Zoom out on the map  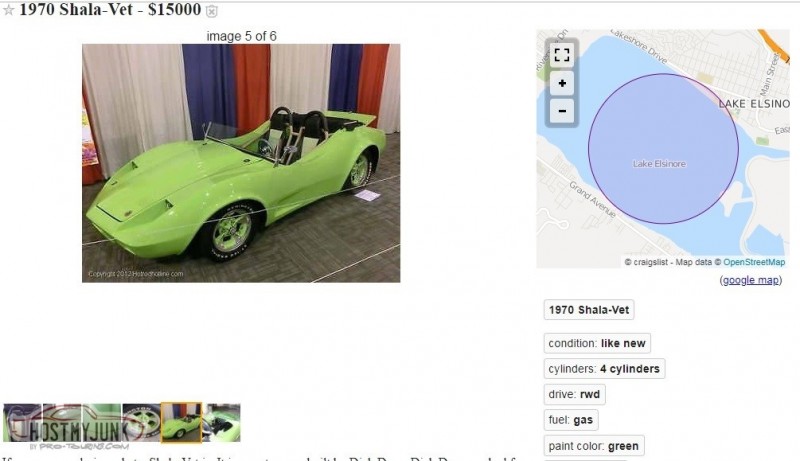tap(562, 111)
